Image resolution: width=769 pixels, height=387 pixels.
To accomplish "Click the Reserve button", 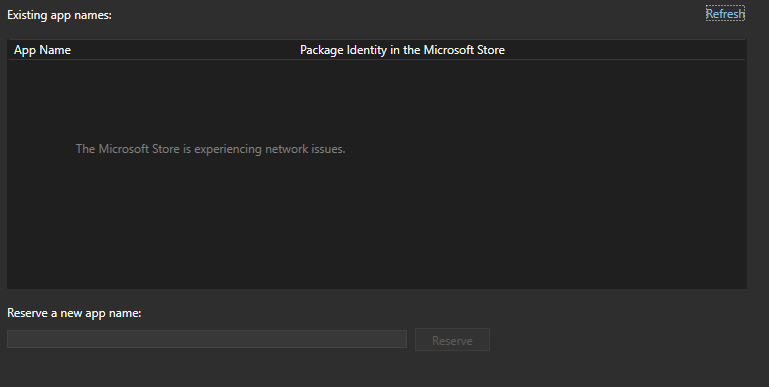I will pos(452,340).
